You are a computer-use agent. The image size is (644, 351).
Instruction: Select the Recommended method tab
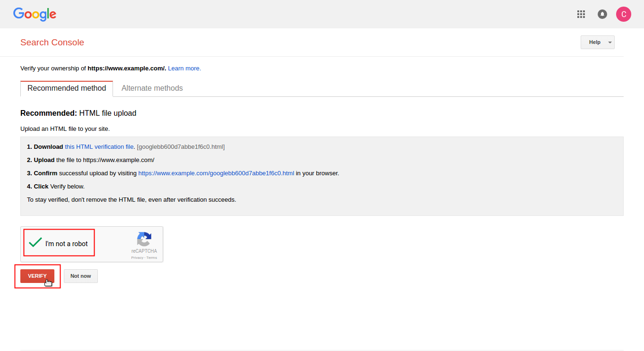[67, 88]
